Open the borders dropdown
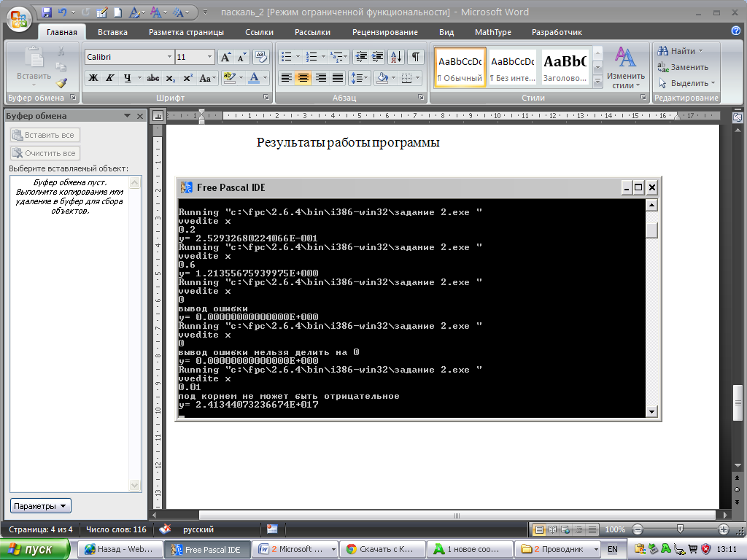The height and width of the screenshot is (560, 747). pos(417,78)
